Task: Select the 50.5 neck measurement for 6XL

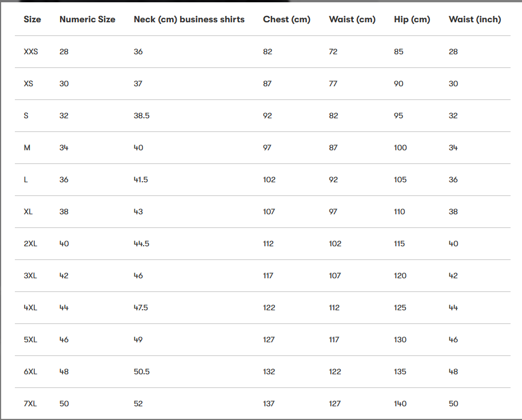Action: [142, 371]
